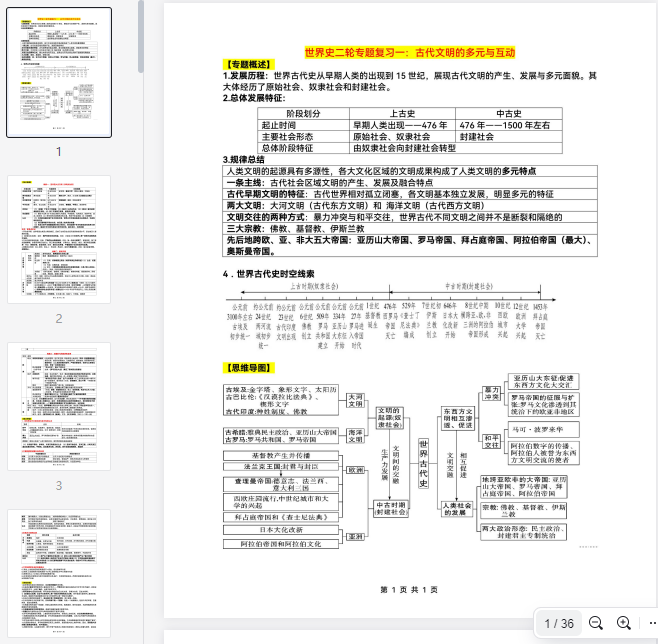
Task: Click the 第 1 页 共 1 页 footer
Action: pyautogui.click(x=409, y=590)
